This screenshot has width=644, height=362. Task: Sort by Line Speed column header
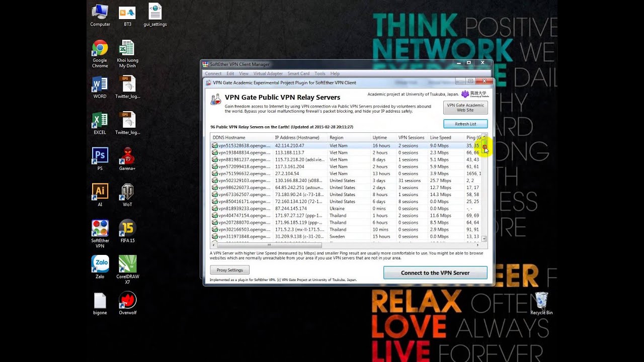pyautogui.click(x=446, y=137)
